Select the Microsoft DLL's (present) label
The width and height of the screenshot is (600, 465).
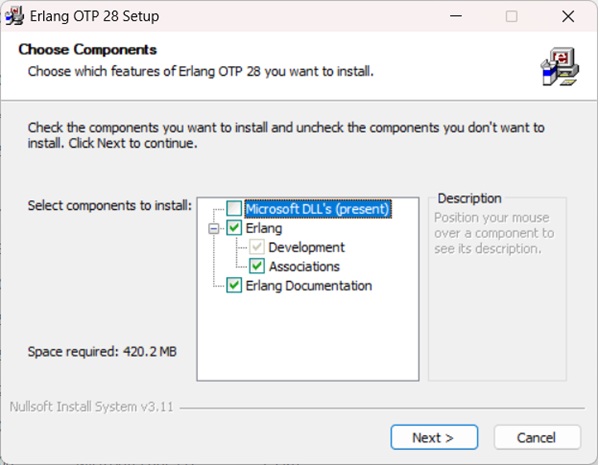pyautogui.click(x=317, y=209)
